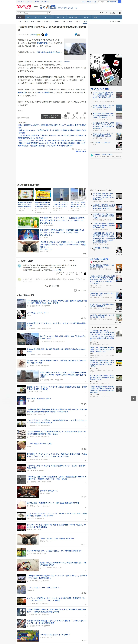Open the Yahoo! JAPAN link in header
The width and height of the screenshot is (138, 644).
(86, 2)
